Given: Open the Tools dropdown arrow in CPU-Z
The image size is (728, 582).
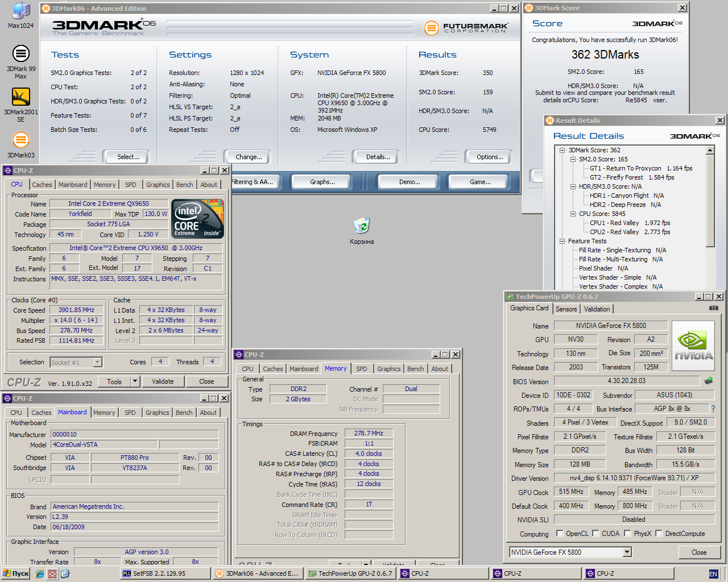Looking at the screenshot, I should tap(135, 381).
